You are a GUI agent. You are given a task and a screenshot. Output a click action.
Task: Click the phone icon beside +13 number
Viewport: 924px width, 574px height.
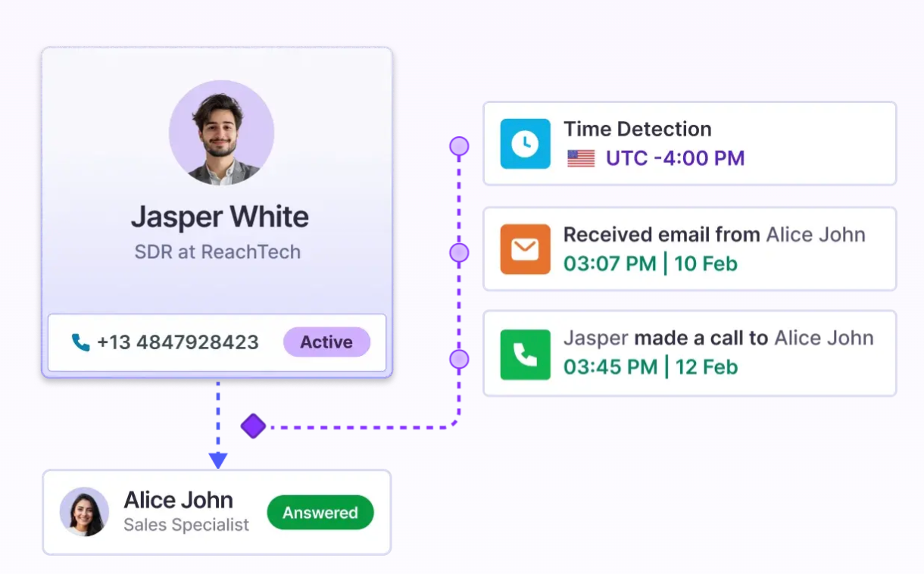tap(80, 342)
